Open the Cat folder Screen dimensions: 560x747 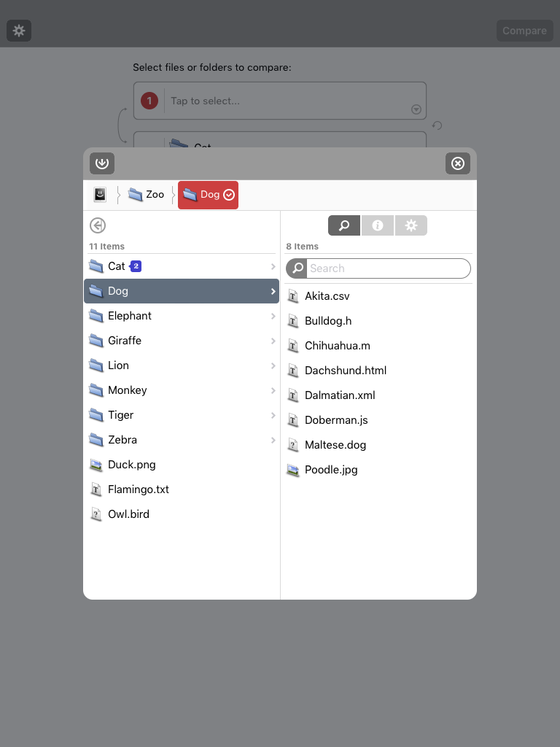pos(182,266)
